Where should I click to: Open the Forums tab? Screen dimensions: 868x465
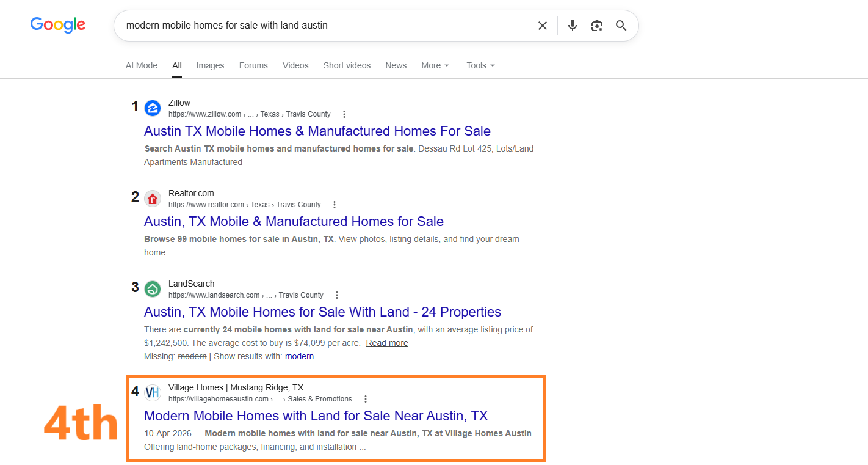point(253,65)
